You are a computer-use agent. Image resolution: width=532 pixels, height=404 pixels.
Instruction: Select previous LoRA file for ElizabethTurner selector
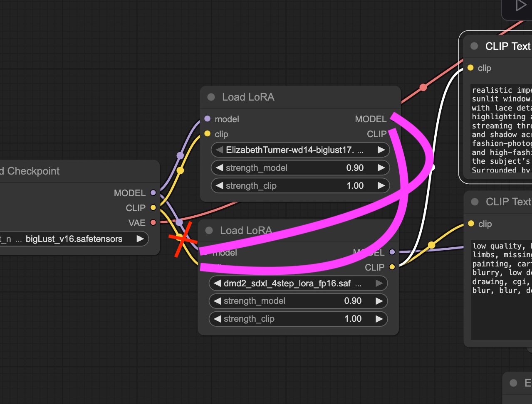tap(219, 150)
